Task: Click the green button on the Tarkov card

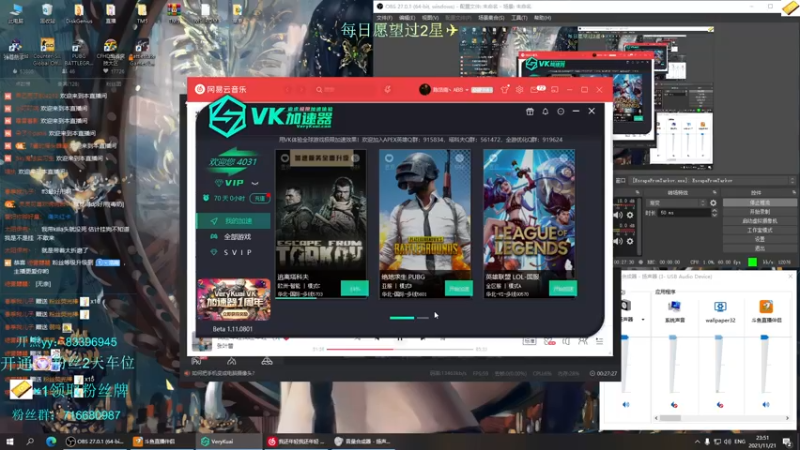Action: click(354, 289)
